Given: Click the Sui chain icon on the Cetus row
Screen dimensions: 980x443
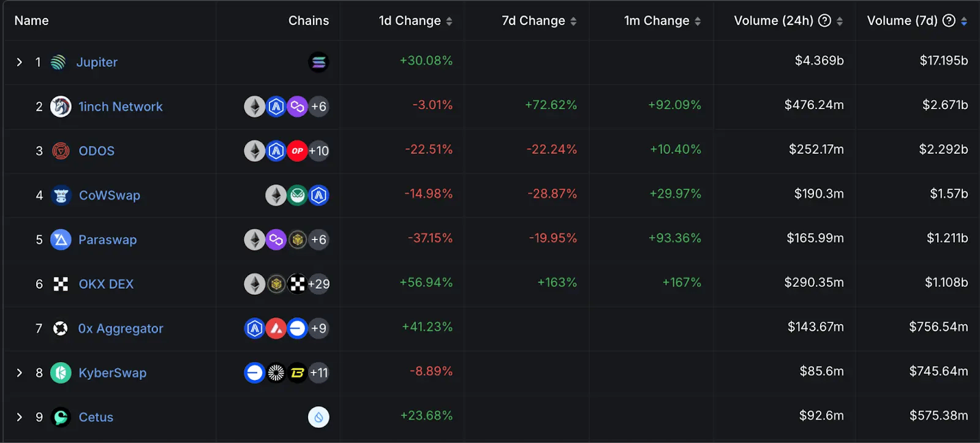Looking at the screenshot, I should [318, 417].
